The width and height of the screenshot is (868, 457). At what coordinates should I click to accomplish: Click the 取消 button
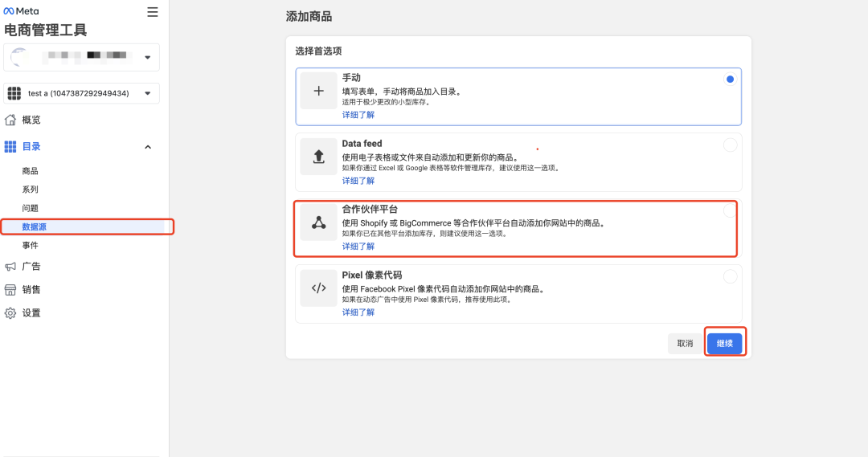[x=685, y=343]
